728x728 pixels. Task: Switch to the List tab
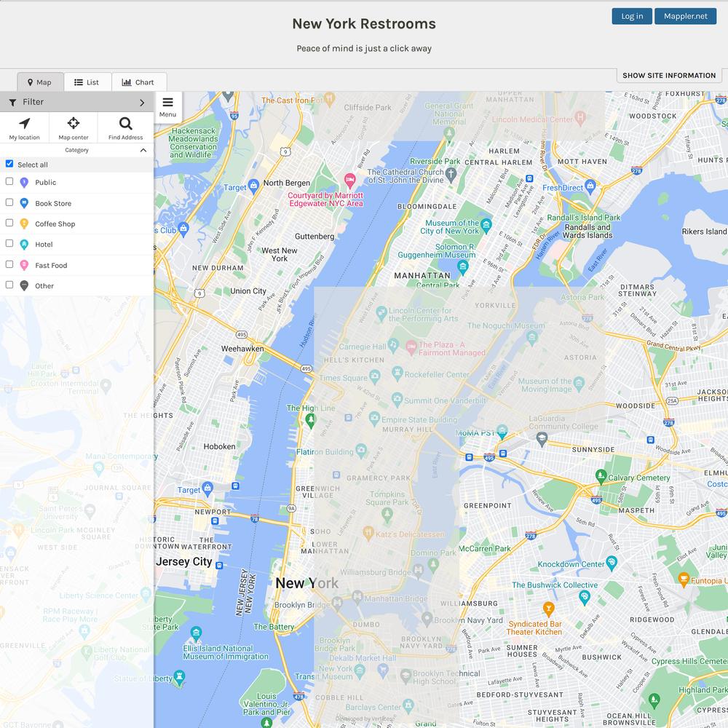click(87, 82)
